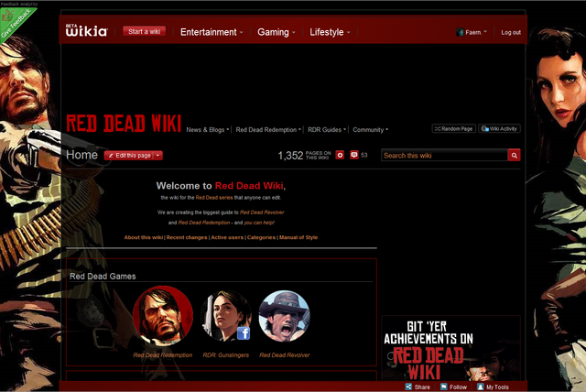Open the News & Blogs menu

[208, 130]
